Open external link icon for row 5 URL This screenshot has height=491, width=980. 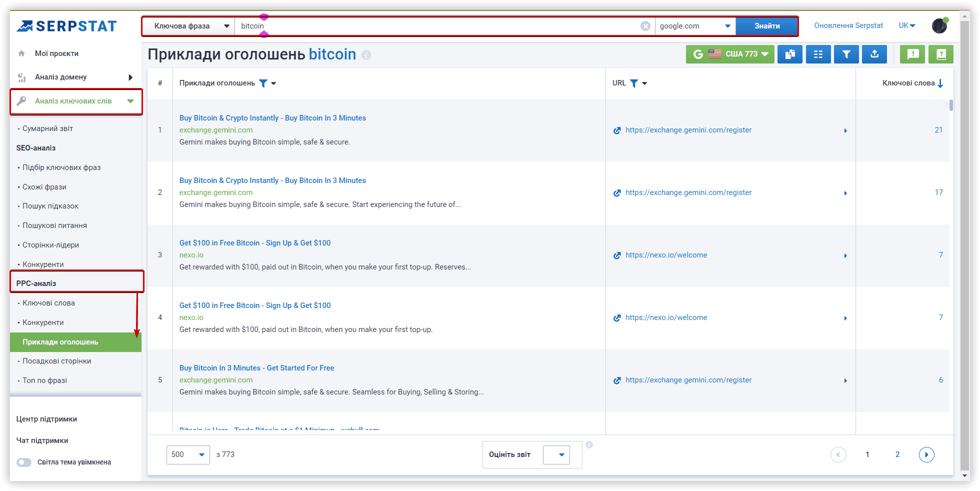point(617,380)
